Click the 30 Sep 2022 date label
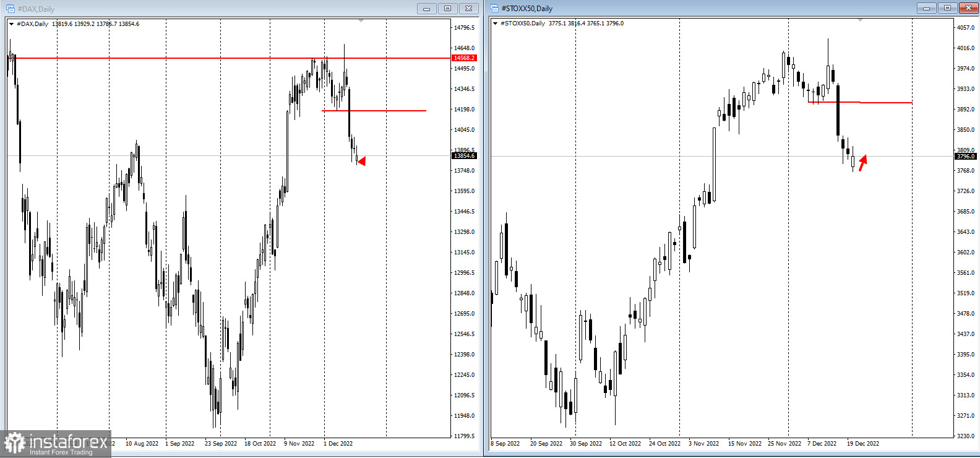The width and height of the screenshot is (980, 458). 586,444
